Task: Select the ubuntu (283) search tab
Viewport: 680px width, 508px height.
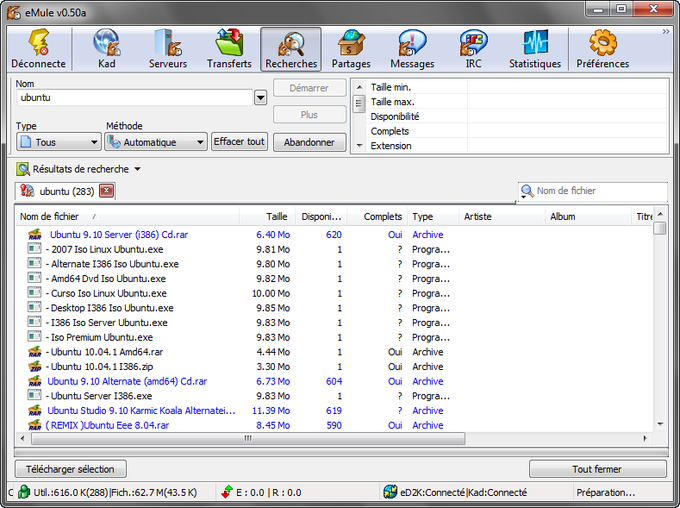Action: click(65, 191)
